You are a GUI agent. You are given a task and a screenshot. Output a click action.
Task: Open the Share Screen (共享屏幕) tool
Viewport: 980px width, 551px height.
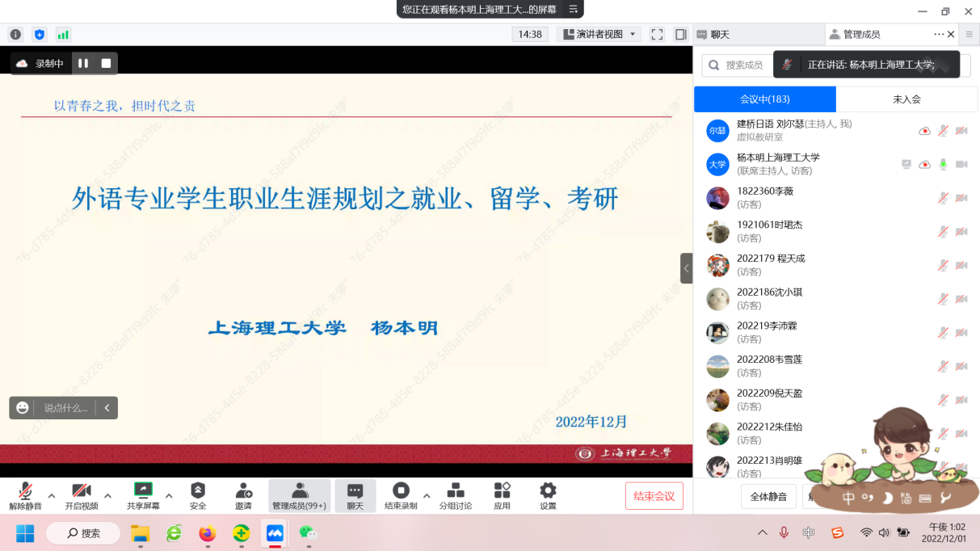pos(143,494)
